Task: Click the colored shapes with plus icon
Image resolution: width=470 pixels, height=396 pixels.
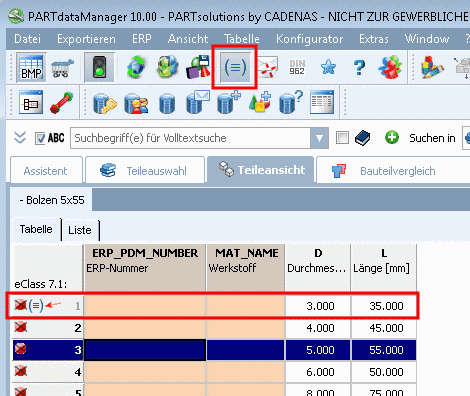Action: 260,102
